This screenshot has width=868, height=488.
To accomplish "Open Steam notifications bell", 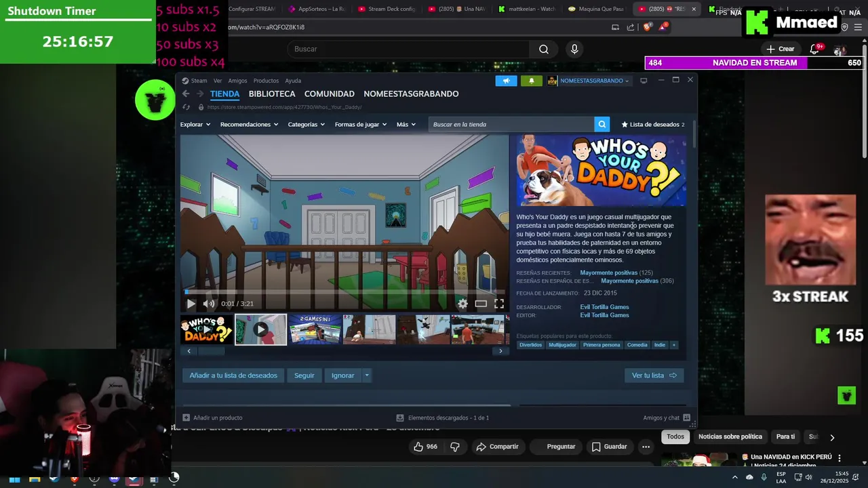I will [x=531, y=81].
